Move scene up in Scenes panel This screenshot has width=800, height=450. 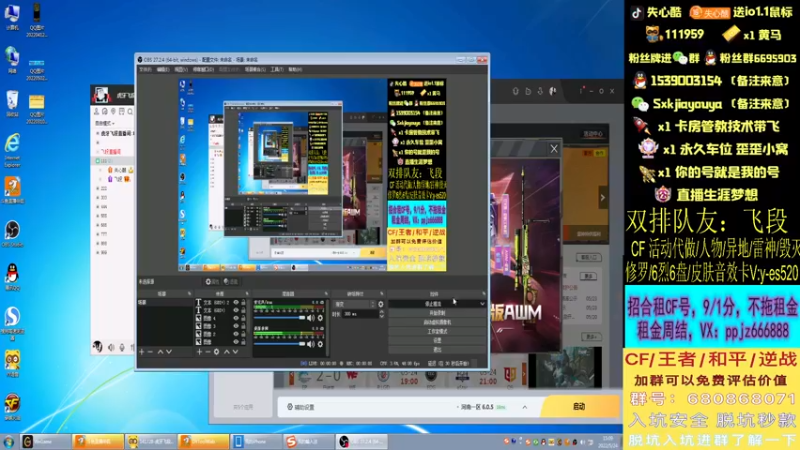(160, 352)
